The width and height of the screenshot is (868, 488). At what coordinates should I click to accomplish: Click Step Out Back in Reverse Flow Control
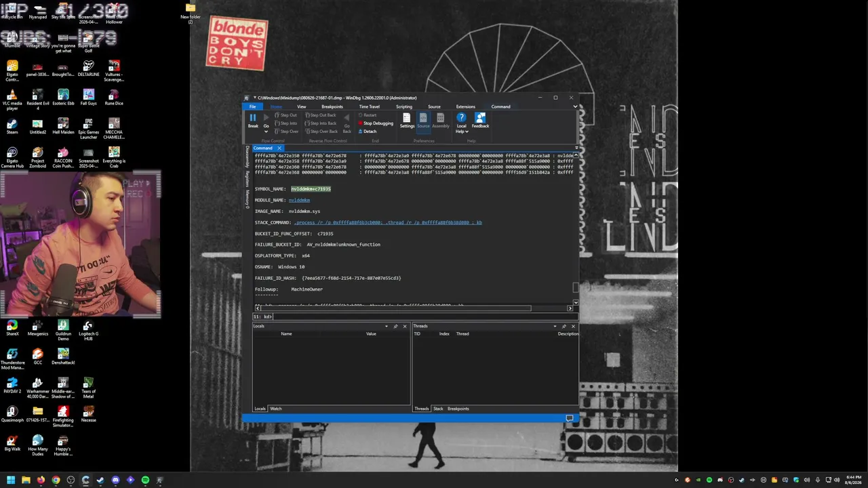(x=321, y=115)
